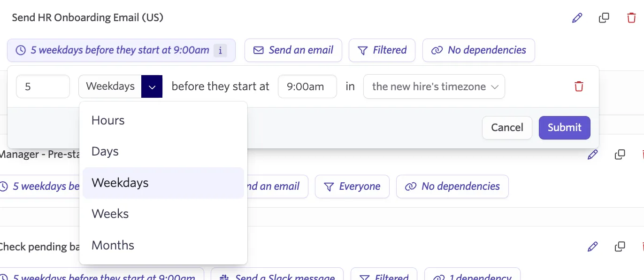Open the '5 weekdays before they start at 9:00am' chip
Viewport: 644px width, 280px height.
pos(121,50)
